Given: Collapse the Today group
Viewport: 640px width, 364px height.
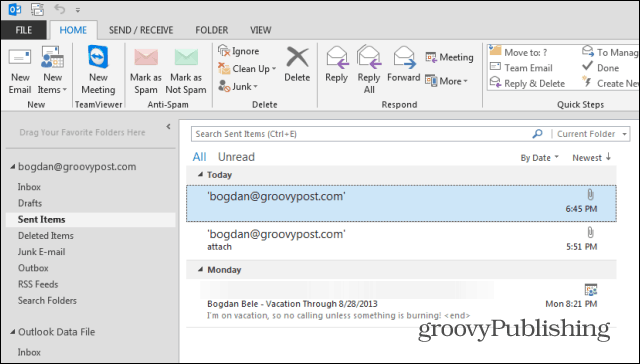Looking at the screenshot, I should coord(200,174).
